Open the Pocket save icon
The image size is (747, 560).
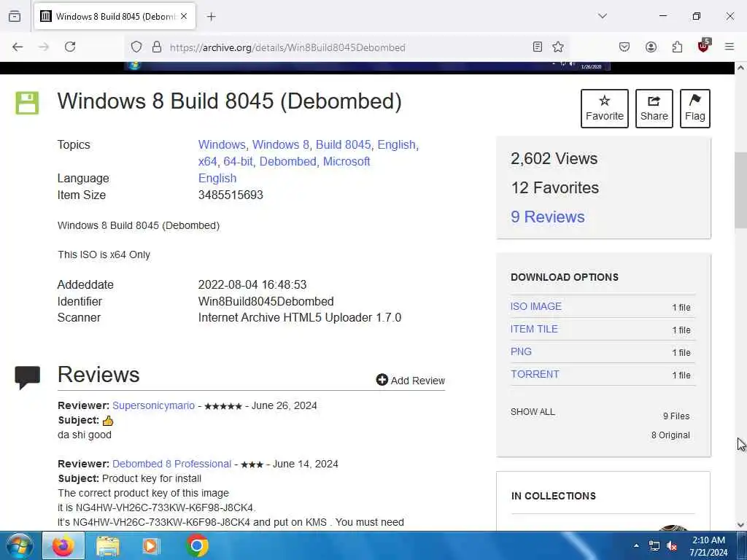point(624,47)
